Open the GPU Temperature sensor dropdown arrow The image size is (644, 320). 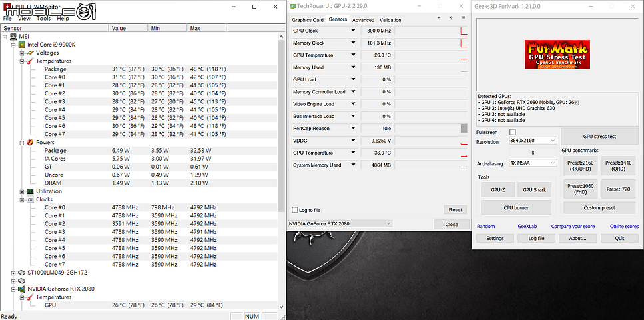coord(353,55)
